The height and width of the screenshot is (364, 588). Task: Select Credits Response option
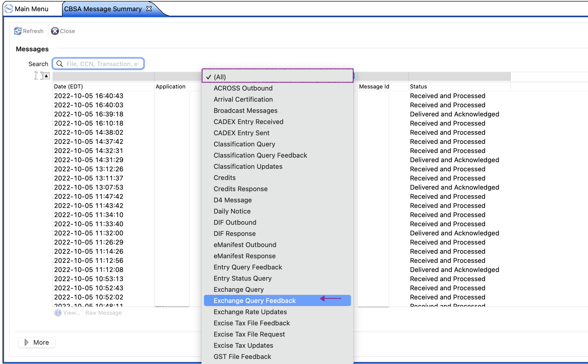(x=277, y=189)
